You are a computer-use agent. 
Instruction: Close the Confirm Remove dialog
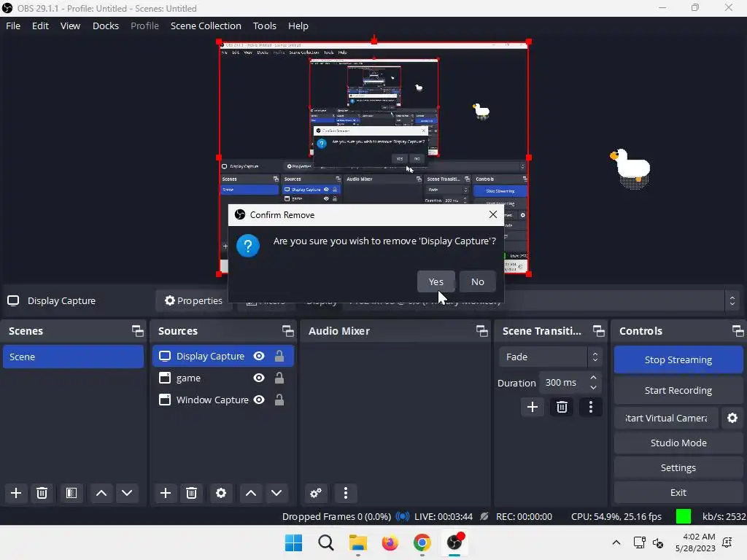point(493,215)
